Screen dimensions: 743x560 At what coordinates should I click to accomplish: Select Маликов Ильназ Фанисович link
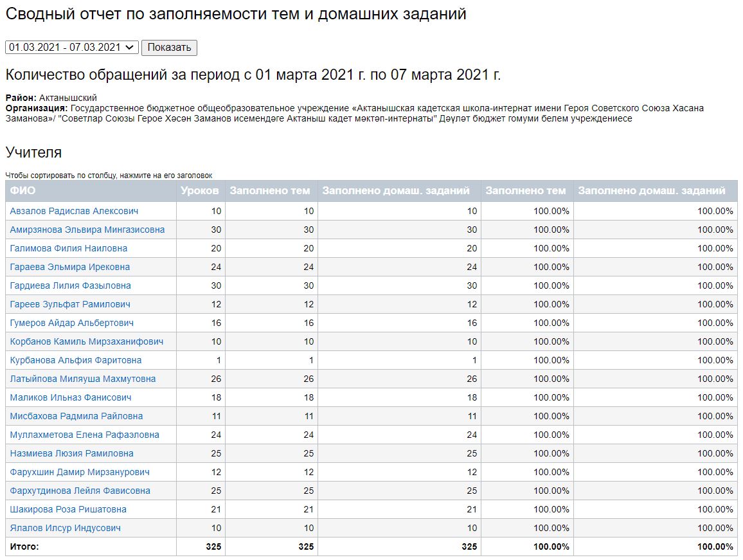71,397
